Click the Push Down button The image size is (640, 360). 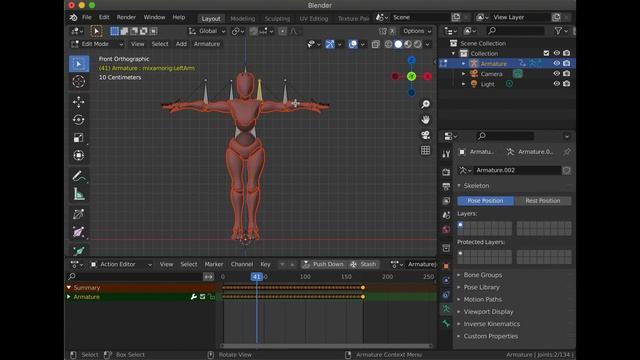[x=323, y=264]
